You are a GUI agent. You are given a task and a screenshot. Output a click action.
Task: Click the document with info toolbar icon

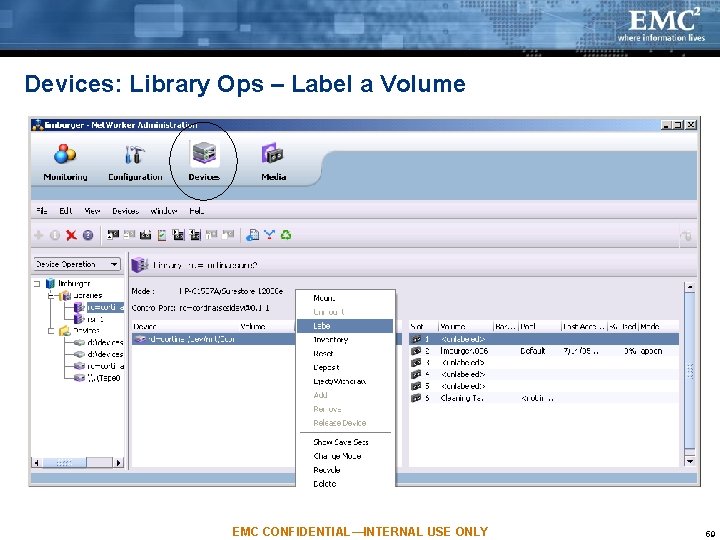pyautogui.click(x=252, y=235)
